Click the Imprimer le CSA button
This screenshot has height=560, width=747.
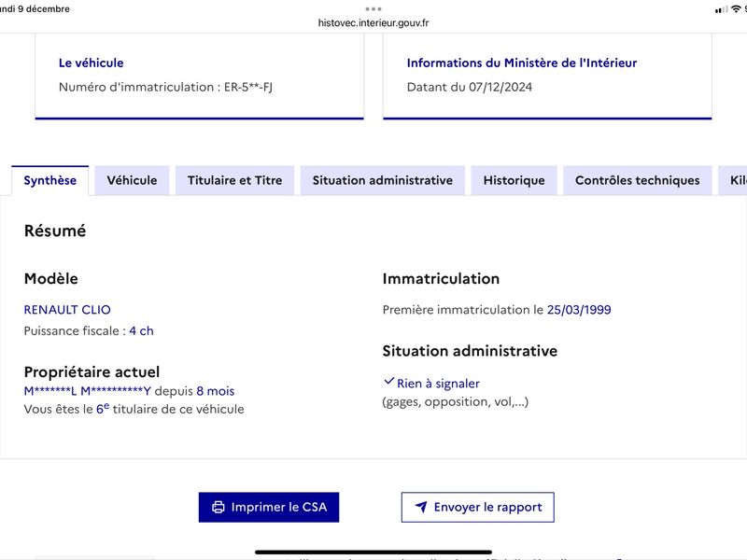click(x=269, y=507)
